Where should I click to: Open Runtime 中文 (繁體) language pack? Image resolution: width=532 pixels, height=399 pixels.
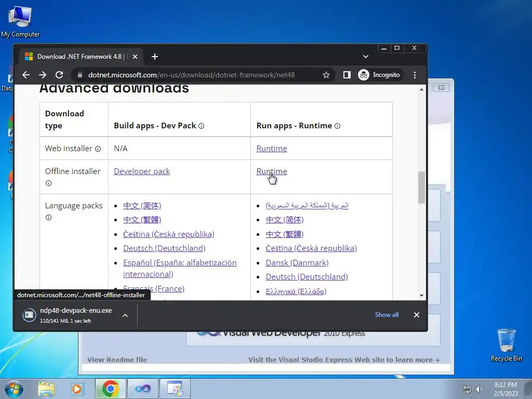[284, 234]
